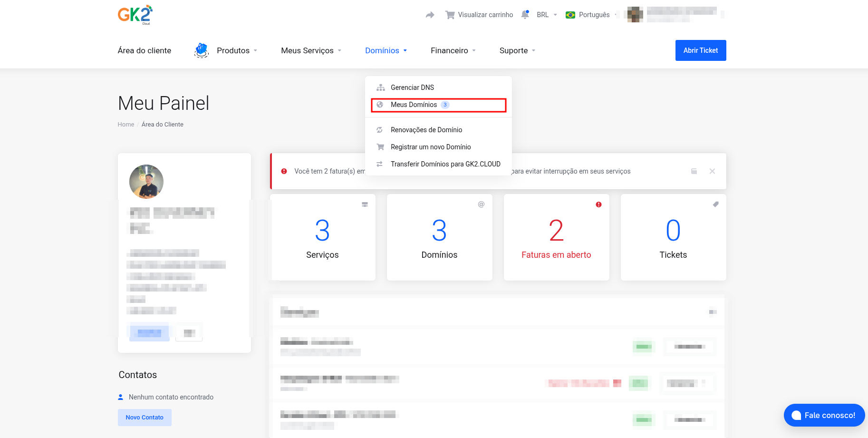Click the shopping cart icon
Viewport: 868px width, 438px height.
pos(450,15)
